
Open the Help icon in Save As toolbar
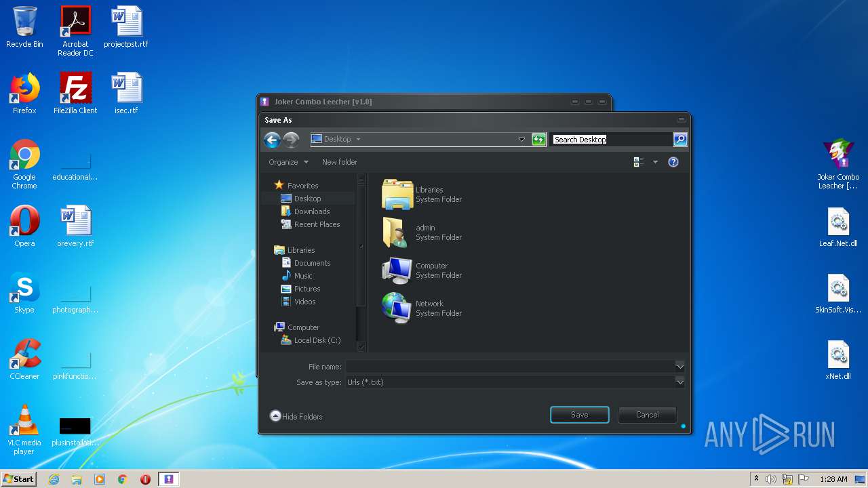click(673, 162)
